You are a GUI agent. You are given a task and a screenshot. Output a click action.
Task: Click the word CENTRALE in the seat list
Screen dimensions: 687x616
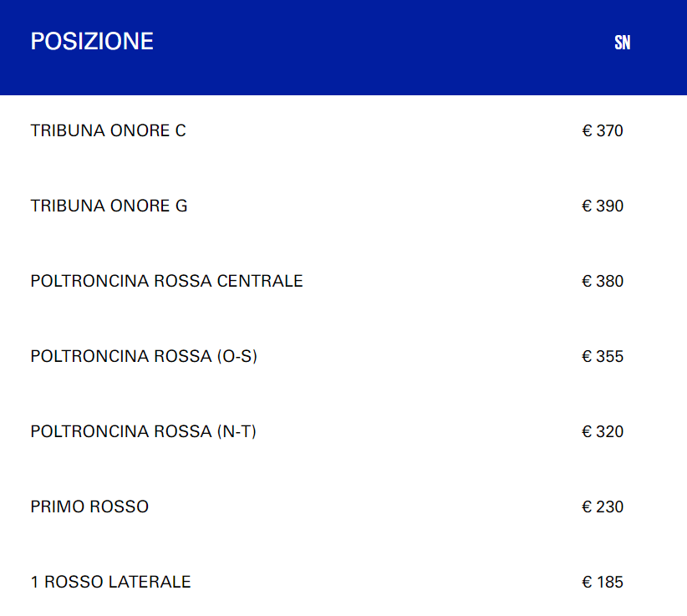pyautogui.click(x=260, y=282)
